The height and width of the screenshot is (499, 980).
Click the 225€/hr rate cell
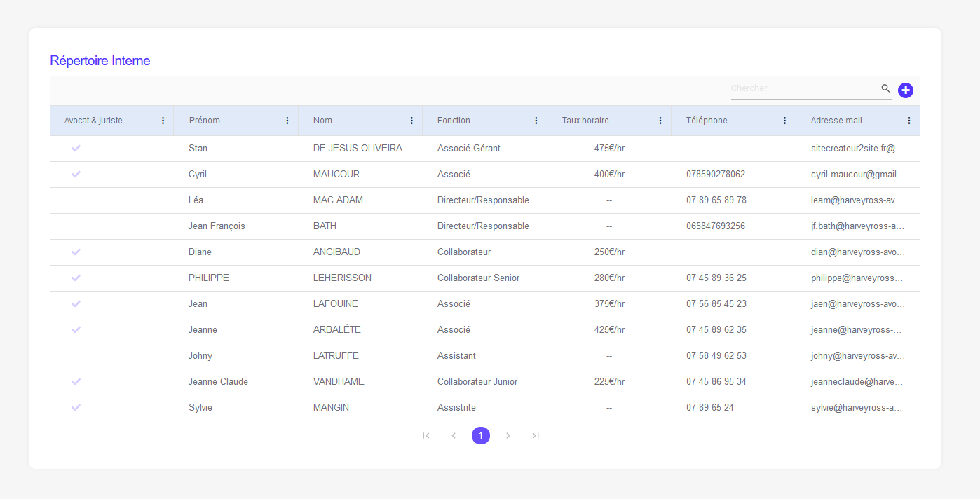(x=609, y=382)
